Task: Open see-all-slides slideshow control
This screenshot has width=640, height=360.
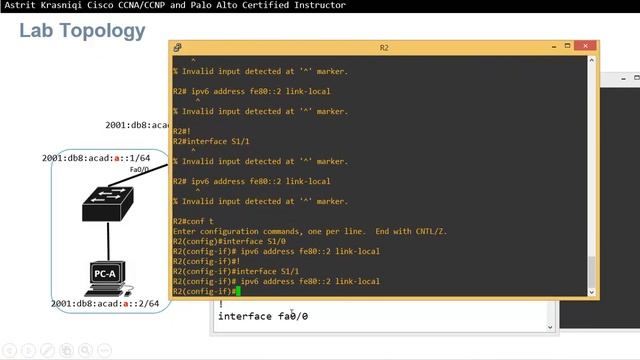Action: (x=67, y=350)
